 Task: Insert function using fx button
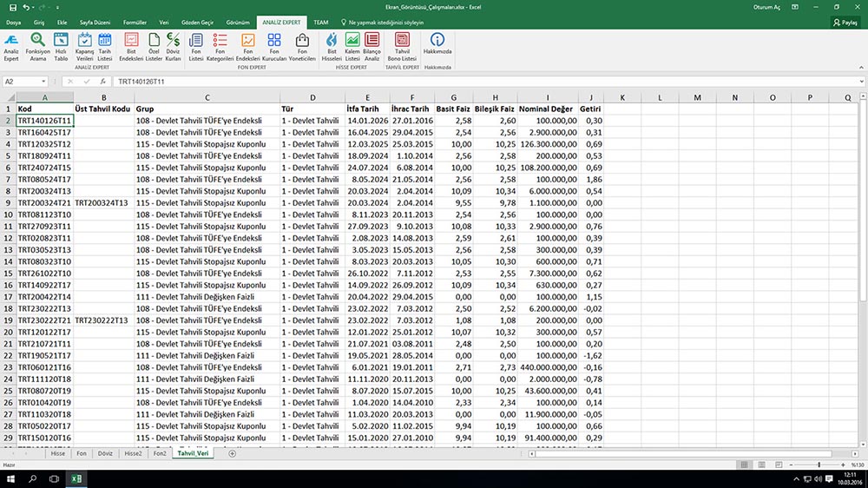pos(103,82)
